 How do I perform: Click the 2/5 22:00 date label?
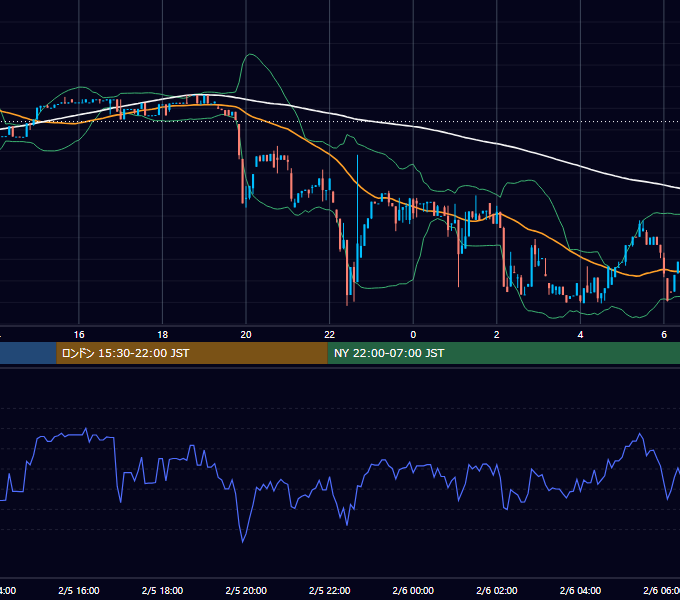click(330, 590)
